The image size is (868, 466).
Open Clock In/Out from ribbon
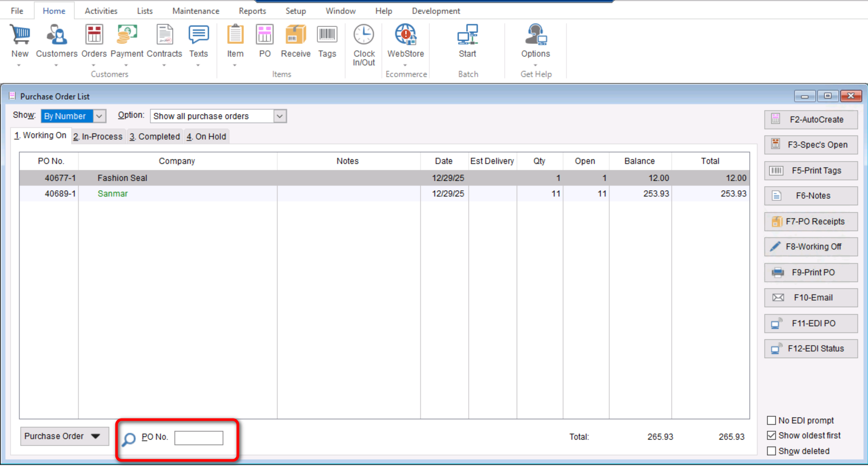click(364, 36)
